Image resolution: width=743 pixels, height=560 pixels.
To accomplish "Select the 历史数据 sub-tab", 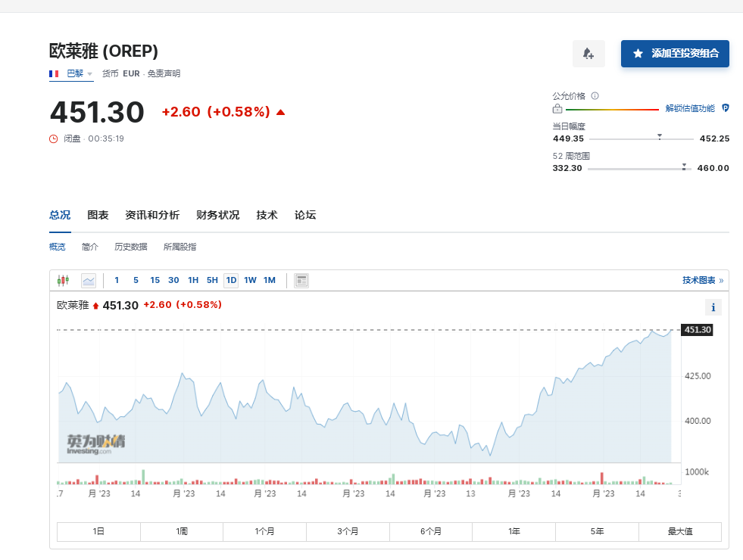I will point(131,247).
